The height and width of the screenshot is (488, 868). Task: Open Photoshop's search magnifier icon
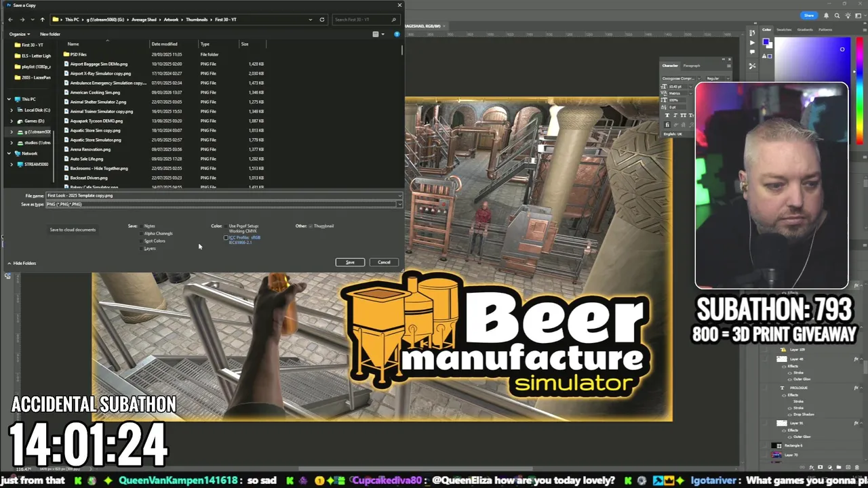pos(837,16)
